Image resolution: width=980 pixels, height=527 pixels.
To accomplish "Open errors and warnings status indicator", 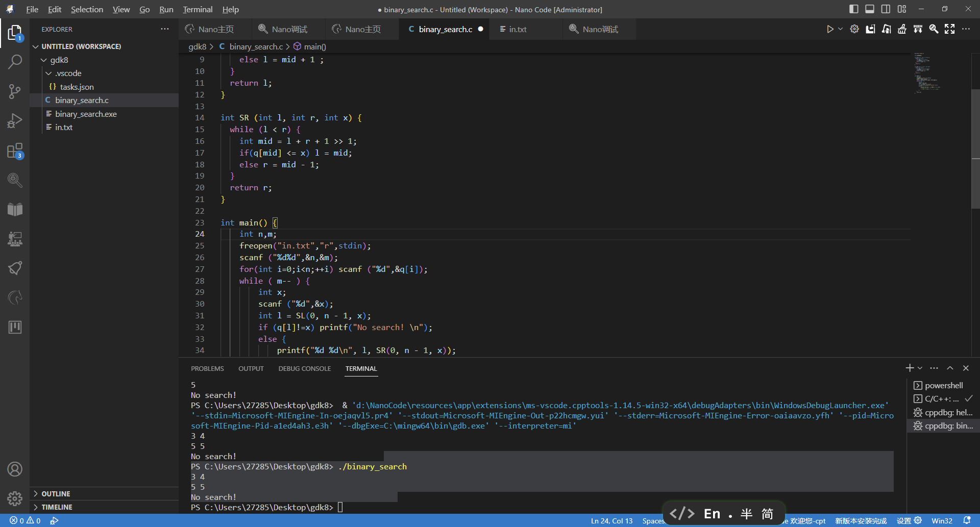I will (x=25, y=521).
